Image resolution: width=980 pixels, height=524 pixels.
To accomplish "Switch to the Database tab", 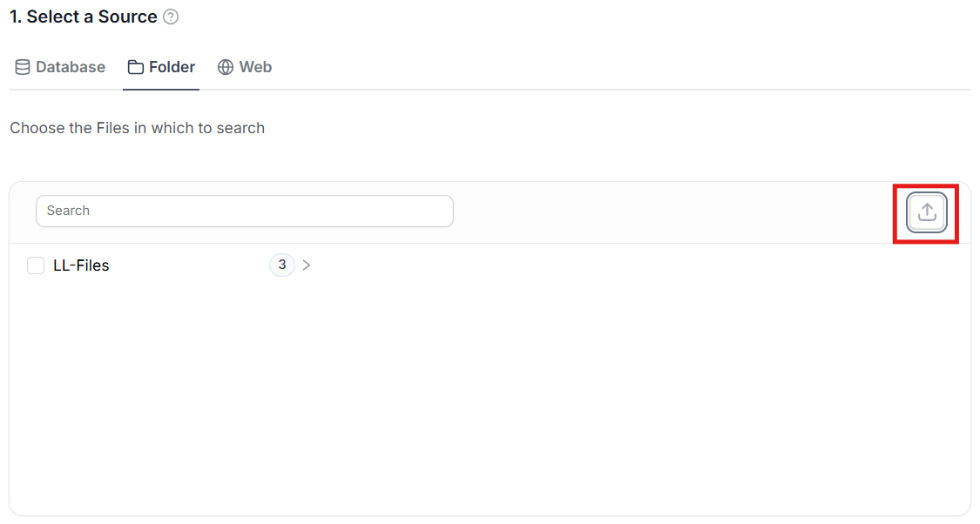I will [x=70, y=67].
